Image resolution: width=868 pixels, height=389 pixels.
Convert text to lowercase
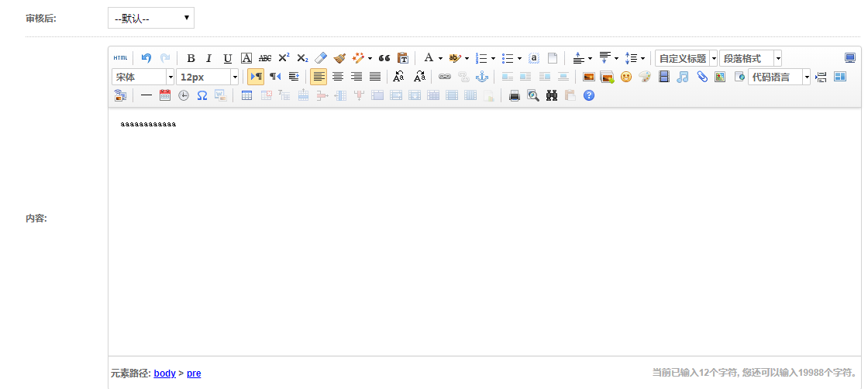pos(419,77)
